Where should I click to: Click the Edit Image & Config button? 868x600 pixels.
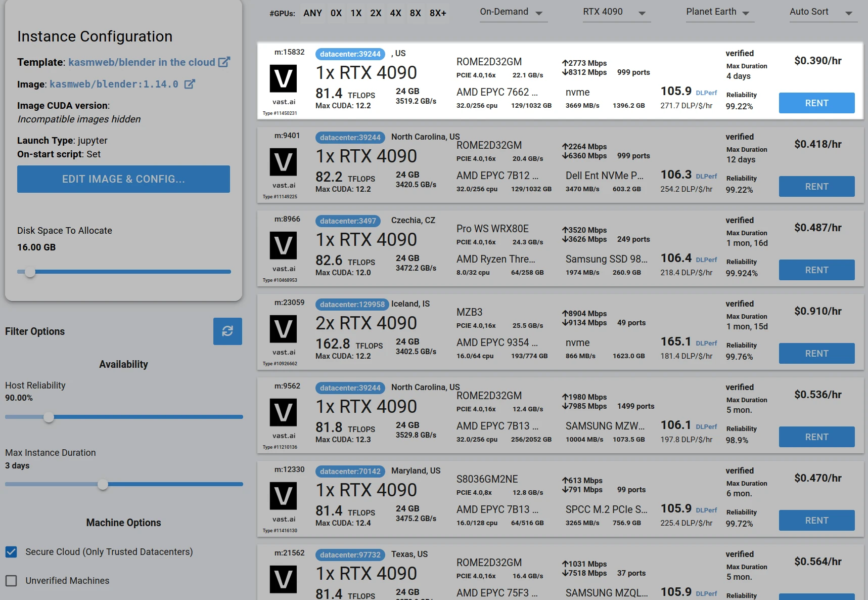[123, 179]
